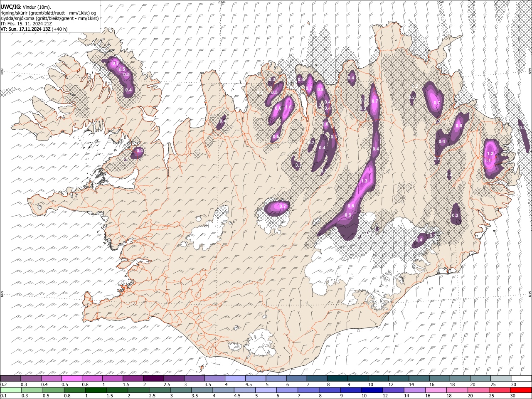This screenshot has width=532, height=399.
Task: Click the '64N' latitude label on right edge
Action: tap(530, 293)
